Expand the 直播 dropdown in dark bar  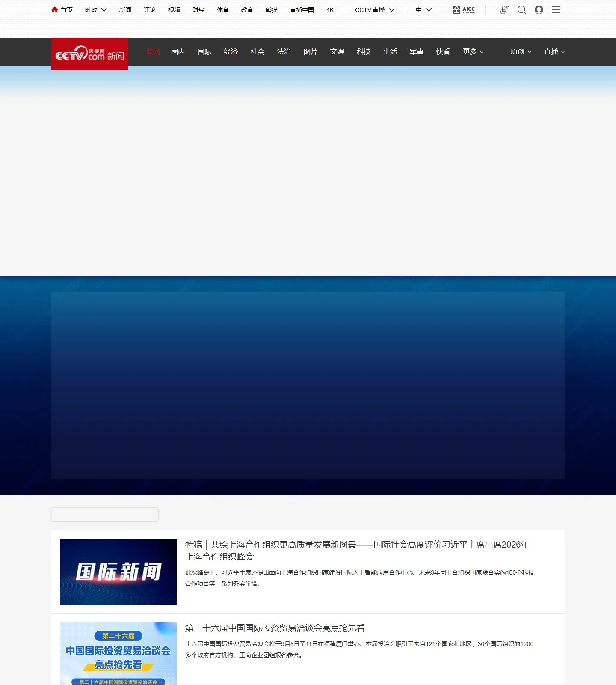(x=554, y=52)
